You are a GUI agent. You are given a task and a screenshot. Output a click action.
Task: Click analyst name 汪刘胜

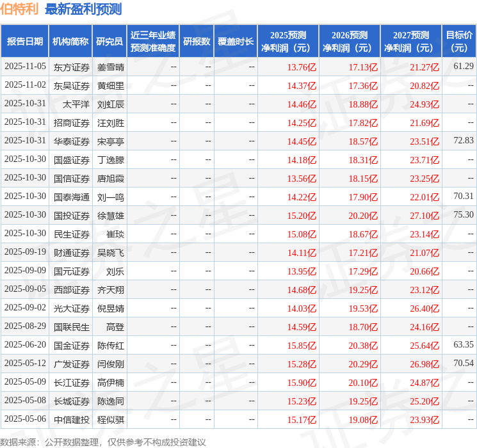(x=110, y=123)
